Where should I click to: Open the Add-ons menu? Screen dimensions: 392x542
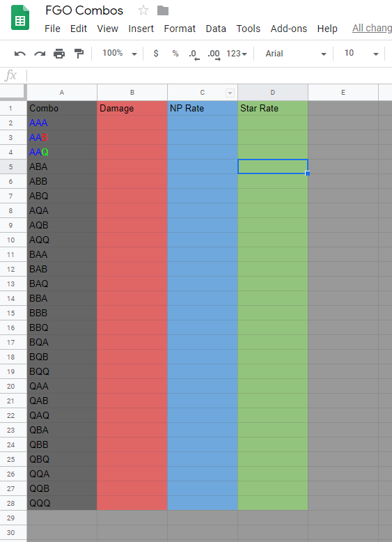(289, 29)
